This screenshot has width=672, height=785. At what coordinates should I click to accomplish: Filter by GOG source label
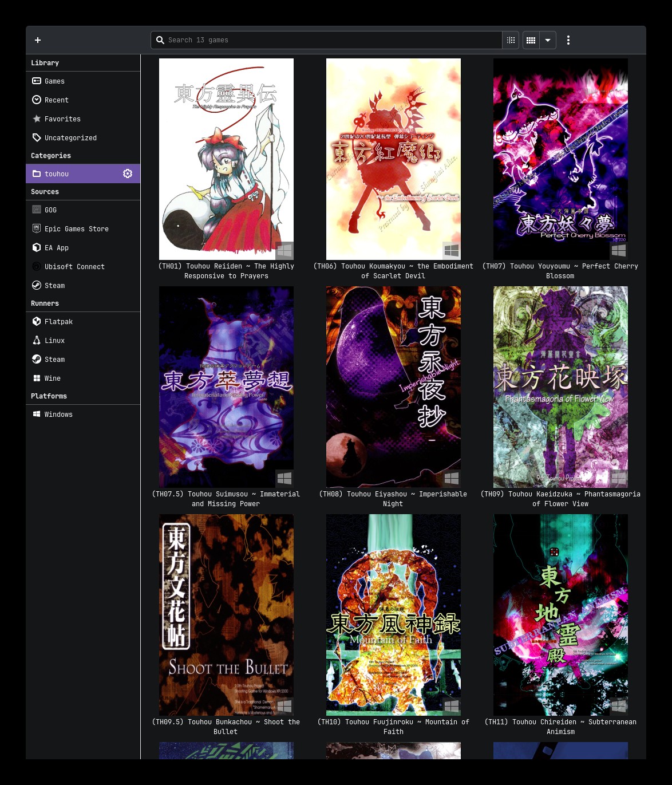pos(50,210)
